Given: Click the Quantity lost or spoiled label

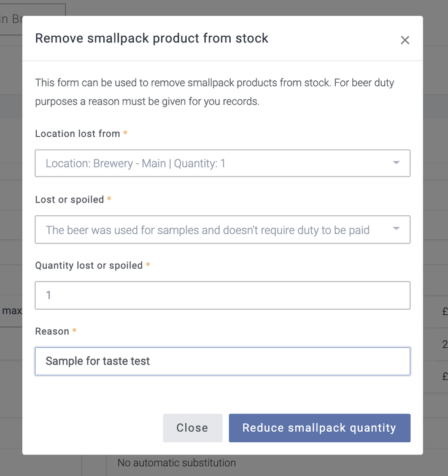Looking at the screenshot, I should pos(88,266).
